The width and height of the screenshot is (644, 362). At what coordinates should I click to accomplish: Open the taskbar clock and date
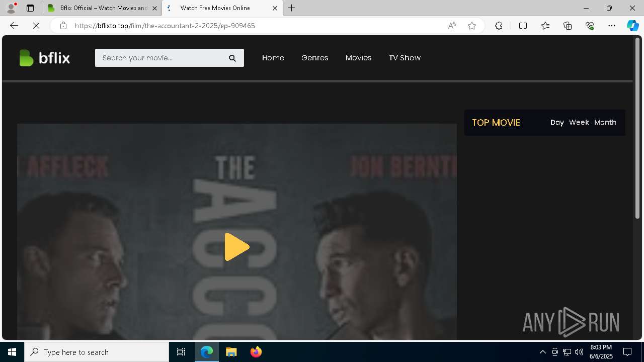(601, 352)
